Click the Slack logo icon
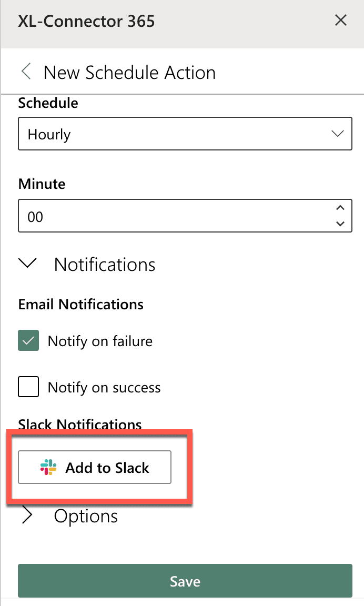This screenshot has width=364, height=606. (x=49, y=467)
